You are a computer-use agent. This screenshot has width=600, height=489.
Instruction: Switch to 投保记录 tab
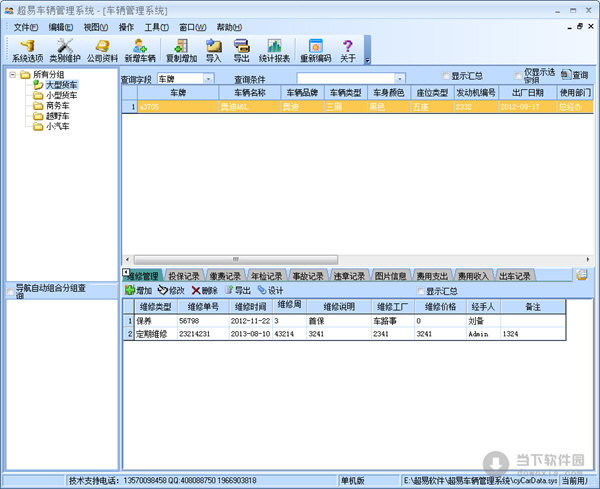point(184,276)
